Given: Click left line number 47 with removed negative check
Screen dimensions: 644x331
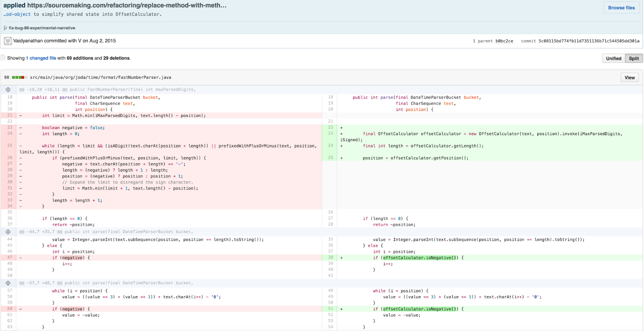Looking at the screenshot, I should coord(10,257).
